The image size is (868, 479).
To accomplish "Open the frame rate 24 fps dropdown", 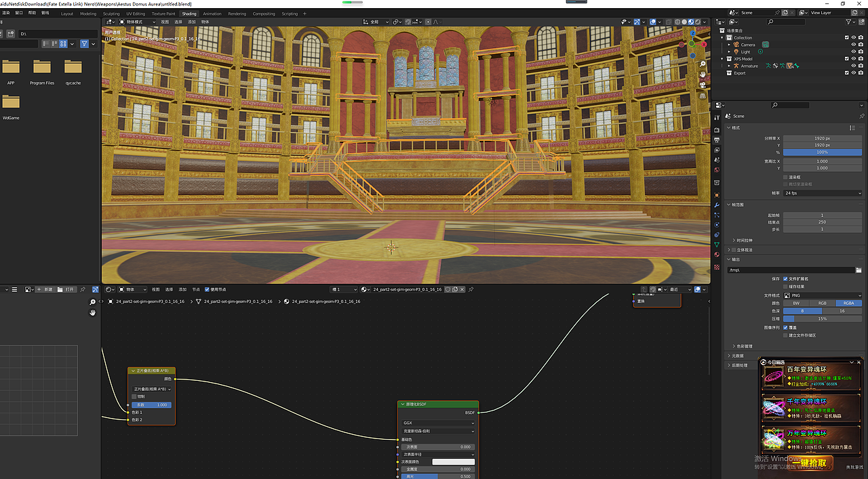I will click(x=823, y=193).
